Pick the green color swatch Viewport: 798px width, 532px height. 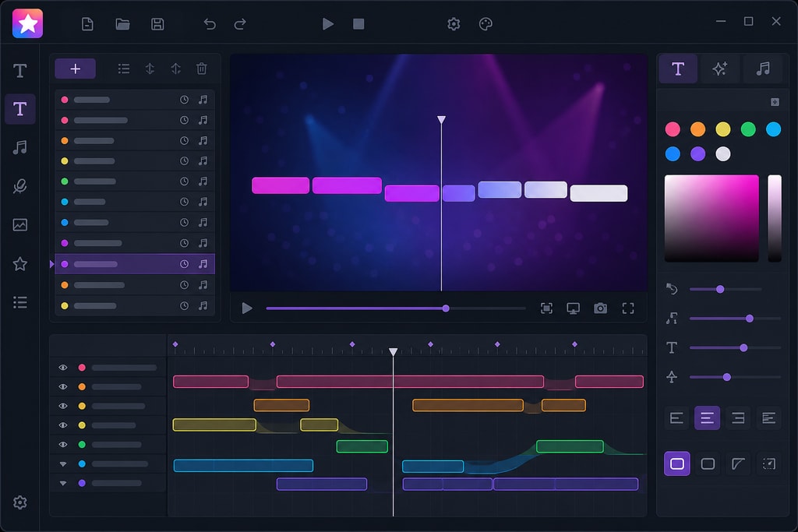pos(748,129)
